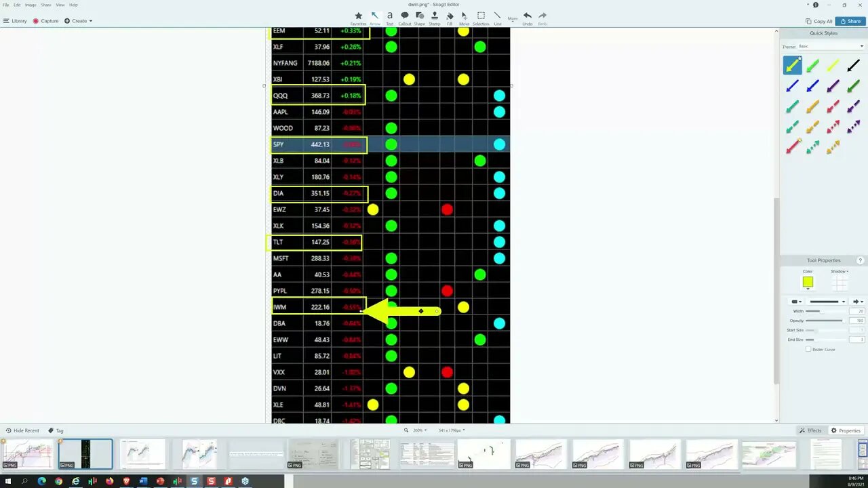This screenshot has height=488, width=868.
Task: Select the yellow arrow object on canvas
Action: 401,311
